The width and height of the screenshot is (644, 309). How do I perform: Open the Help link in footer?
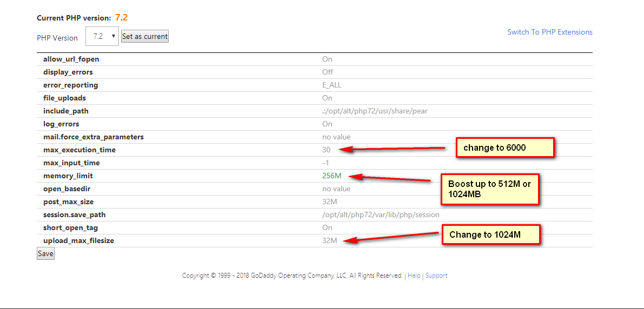click(414, 276)
